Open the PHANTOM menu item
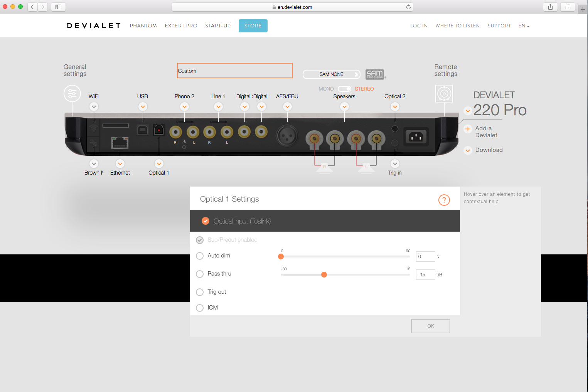Viewport: 588px width, 392px height. [143, 26]
